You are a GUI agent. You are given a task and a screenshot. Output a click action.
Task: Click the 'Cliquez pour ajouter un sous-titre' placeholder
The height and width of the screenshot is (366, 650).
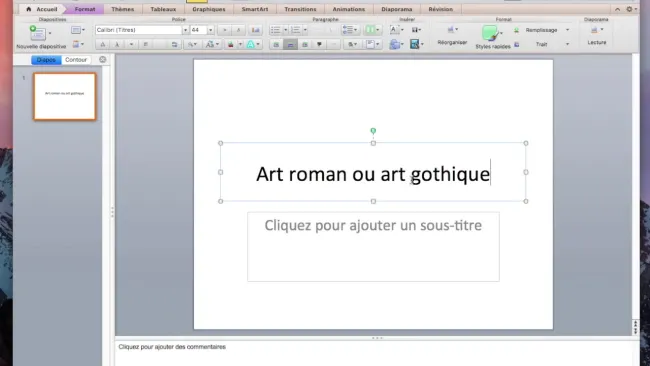tap(373, 247)
